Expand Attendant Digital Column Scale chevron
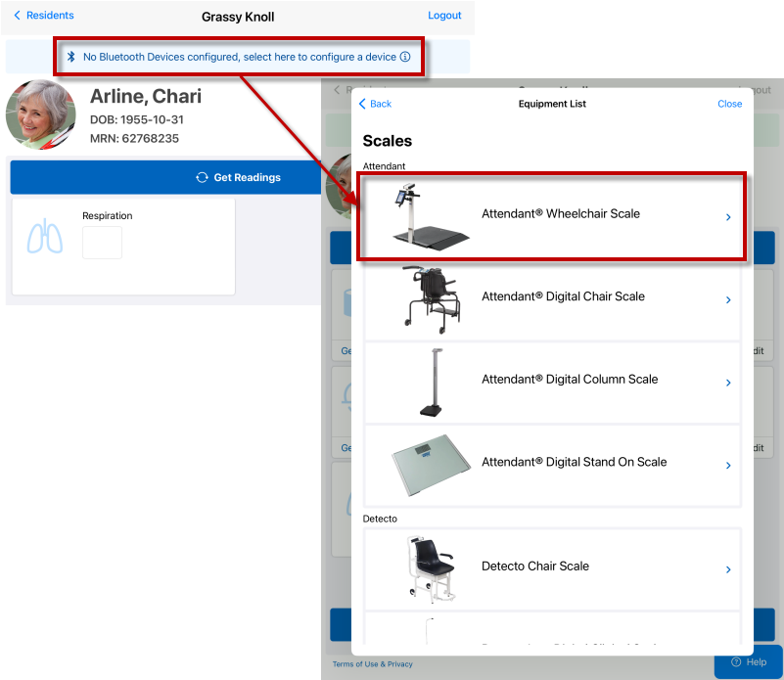Image resolution: width=784 pixels, height=680 pixels. pyautogui.click(x=728, y=384)
